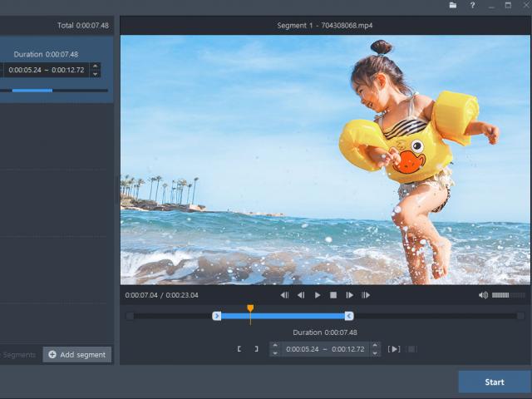Set segment start with left bracket icon
The height and width of the screenshot is (399, 532).
coord(240,349)
